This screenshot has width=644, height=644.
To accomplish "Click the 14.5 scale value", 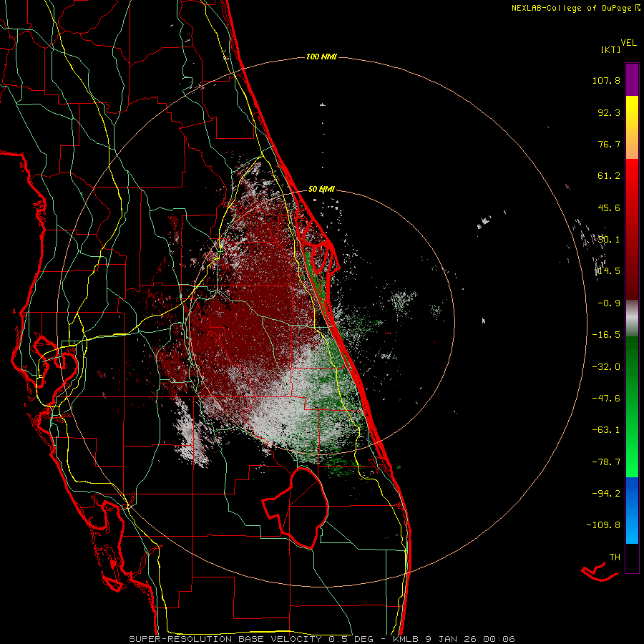I will tap(609, 271).
